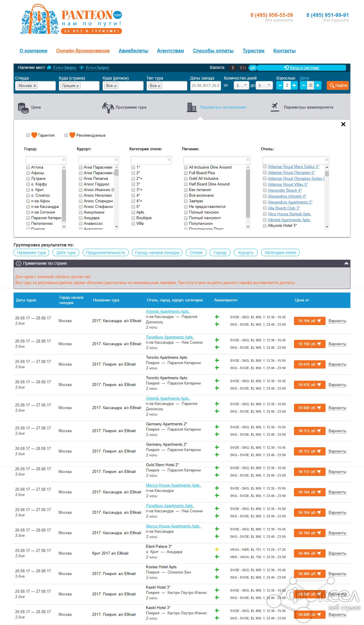Screen dimensions: 364x625
Task: Check the Афины city checkbox
Action: tap(28, 173)
